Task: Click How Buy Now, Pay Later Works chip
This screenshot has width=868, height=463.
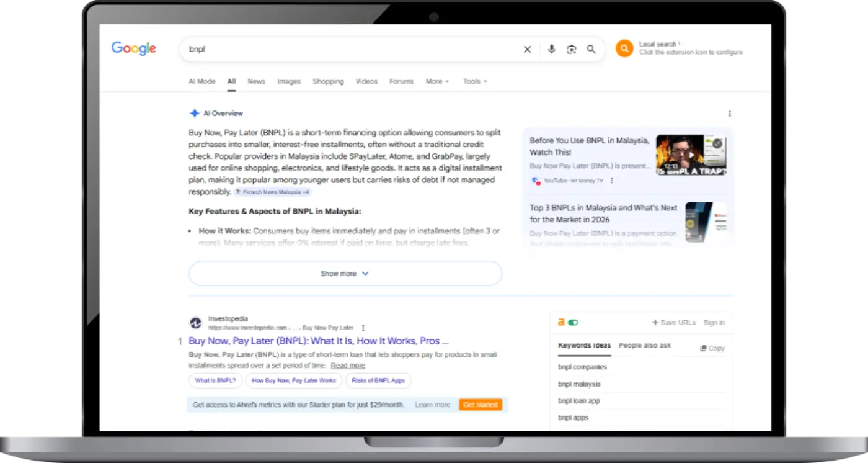Action: [x=294, y=380]
